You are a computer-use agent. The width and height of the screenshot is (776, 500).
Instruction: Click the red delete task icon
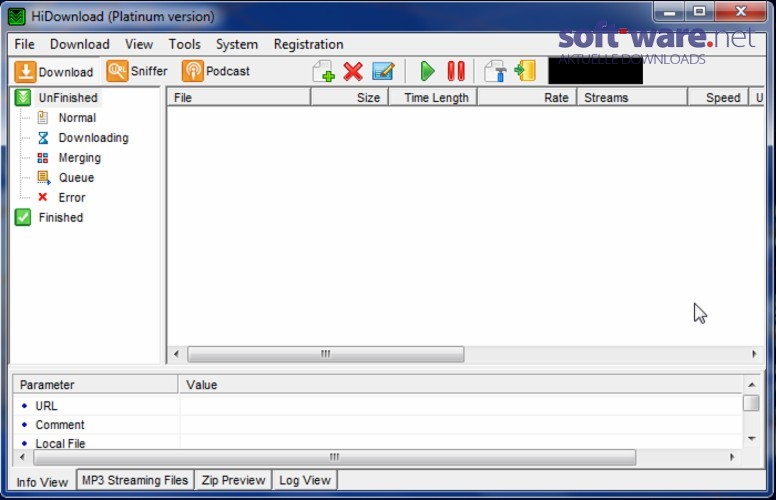pos(353,71)
